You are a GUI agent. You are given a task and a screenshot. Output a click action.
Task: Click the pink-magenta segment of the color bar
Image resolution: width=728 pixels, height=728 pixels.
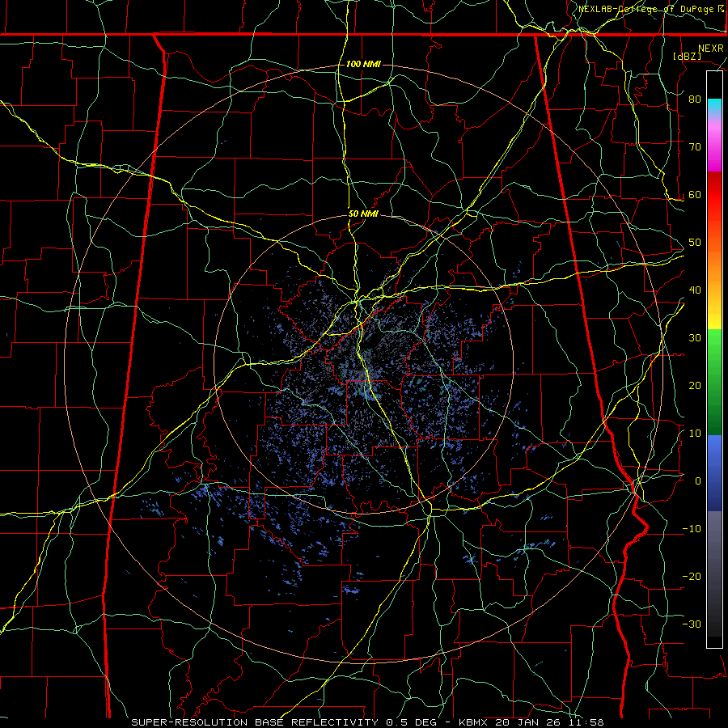click(714, 144)
